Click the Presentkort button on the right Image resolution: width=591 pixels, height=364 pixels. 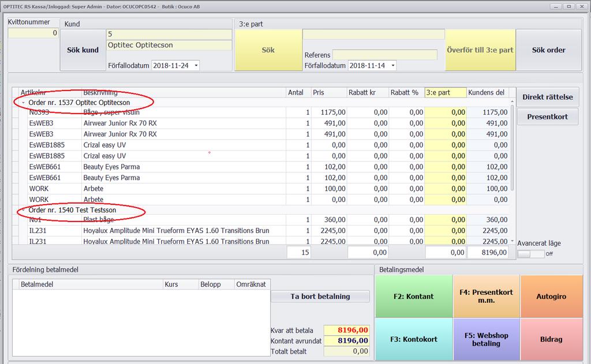pos(547,117)
